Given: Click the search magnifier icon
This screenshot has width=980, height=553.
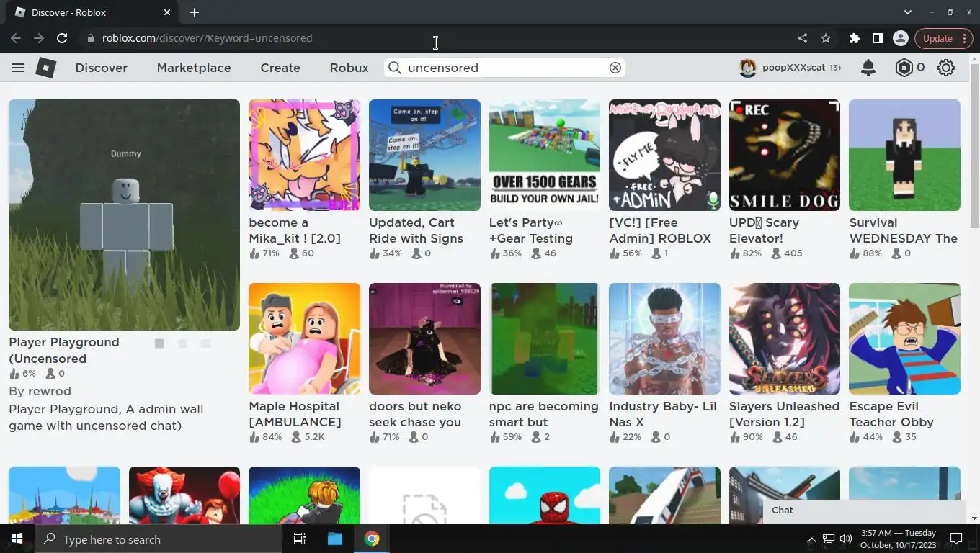Looking at the screenshot, I should (x=395, y=68).
